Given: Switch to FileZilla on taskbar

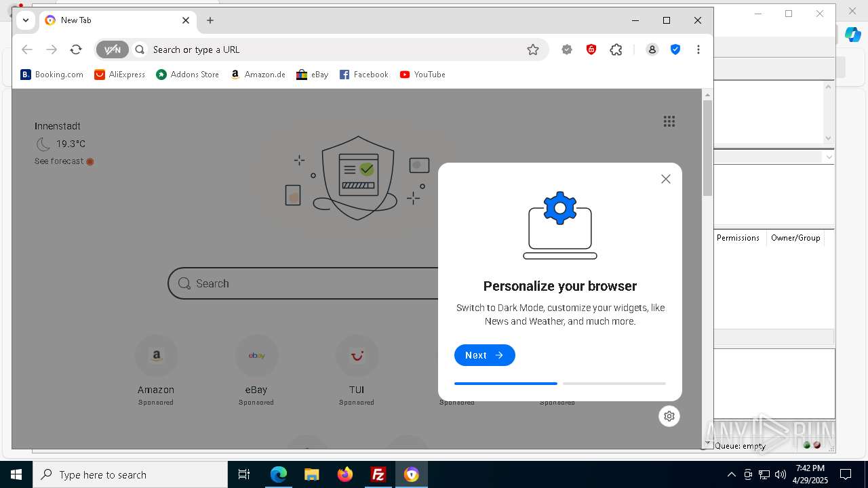Looking at the screenshot, I should coord(378,474).
